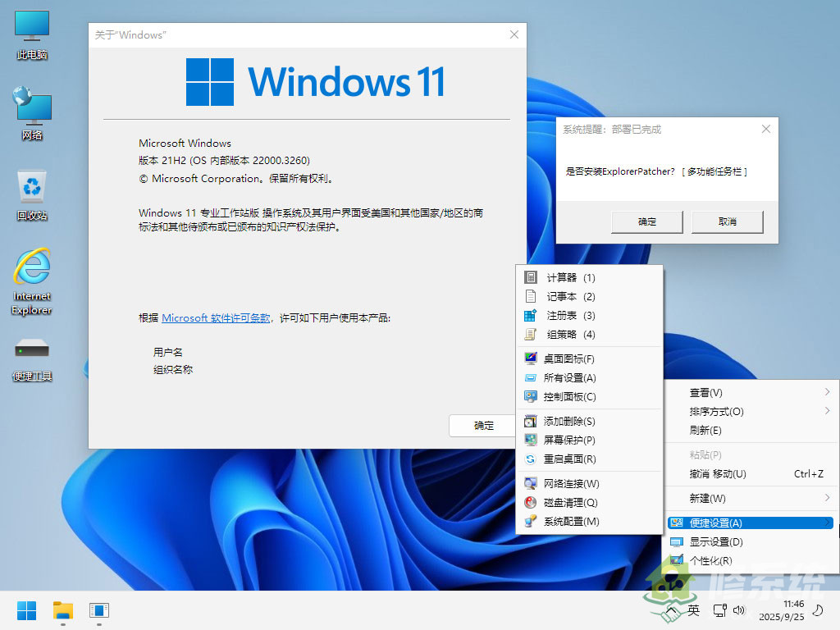Confirm ExplorerPatcher install with 确定
This screenshot has width=840, height=630.
pos(646,221)
